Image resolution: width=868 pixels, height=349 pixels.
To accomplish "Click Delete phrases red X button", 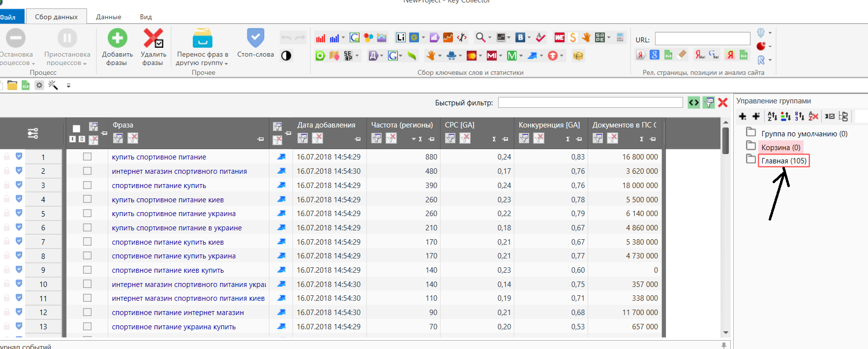I will point(153,38).
